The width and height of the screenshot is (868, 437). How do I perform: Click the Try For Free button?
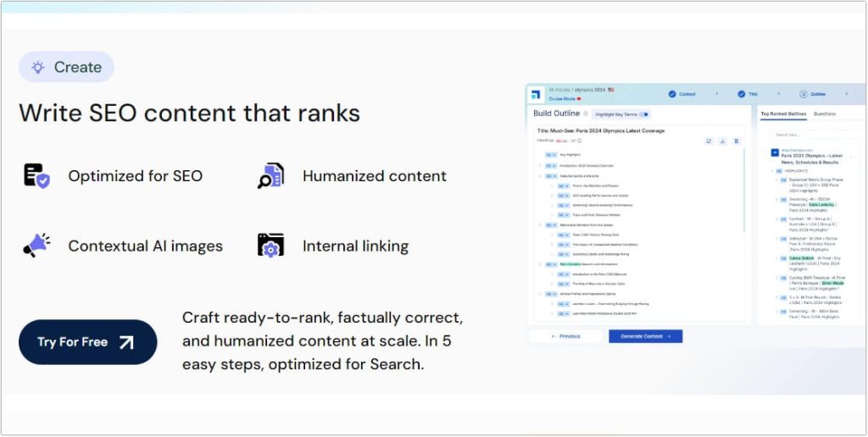[x=87, y=342]
